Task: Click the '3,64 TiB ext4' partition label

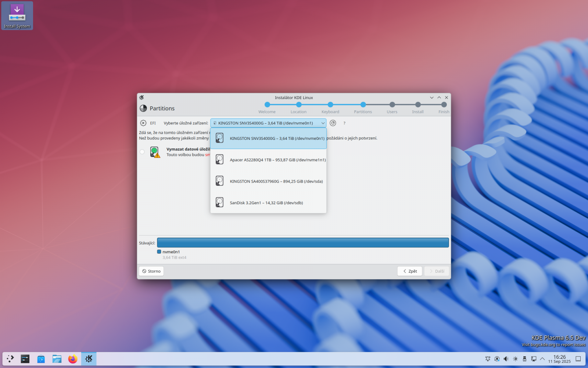Action: [175, 258]
